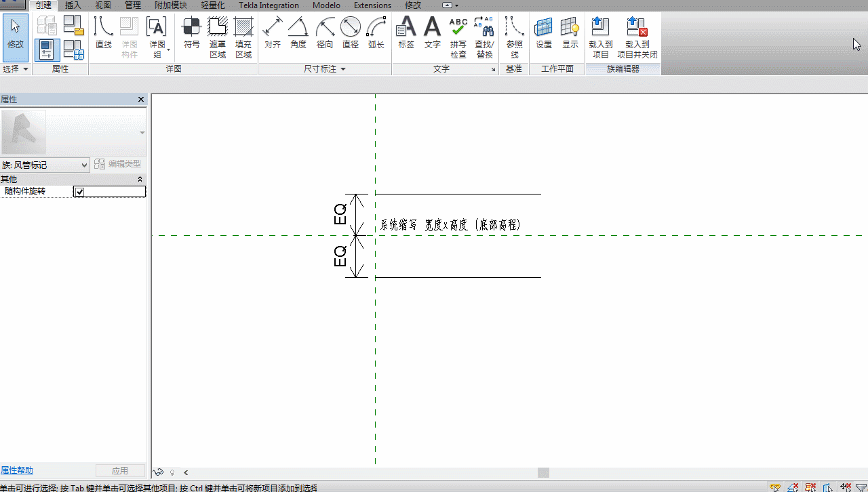868x492 pixels.
Task: Activate the 遮罩区域 masking region tool
Action: click(x=218, y=38)
